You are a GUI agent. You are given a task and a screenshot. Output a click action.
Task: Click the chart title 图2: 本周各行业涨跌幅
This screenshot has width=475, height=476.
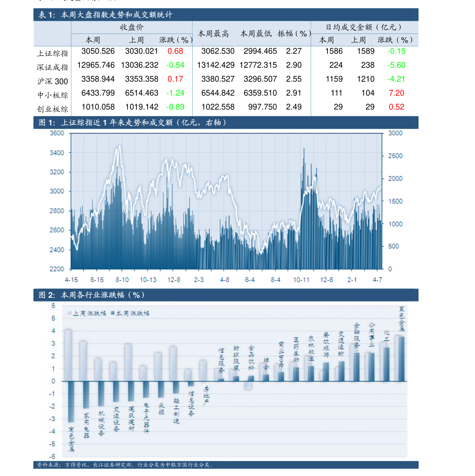(92, 295)
